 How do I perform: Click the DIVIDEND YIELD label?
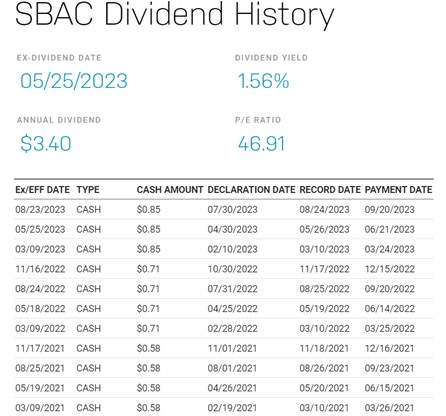(271, 58)
